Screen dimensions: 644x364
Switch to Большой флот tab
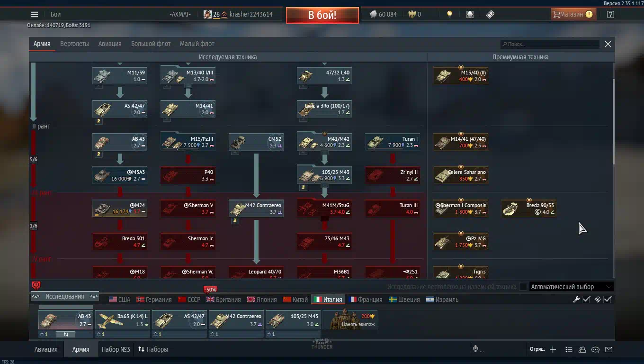point(151,44)
